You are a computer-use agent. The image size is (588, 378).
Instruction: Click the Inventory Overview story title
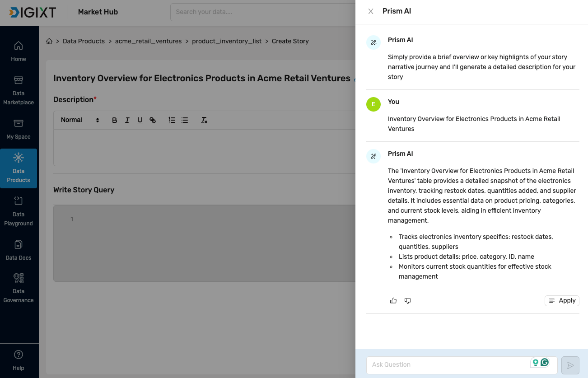[202, 78]
